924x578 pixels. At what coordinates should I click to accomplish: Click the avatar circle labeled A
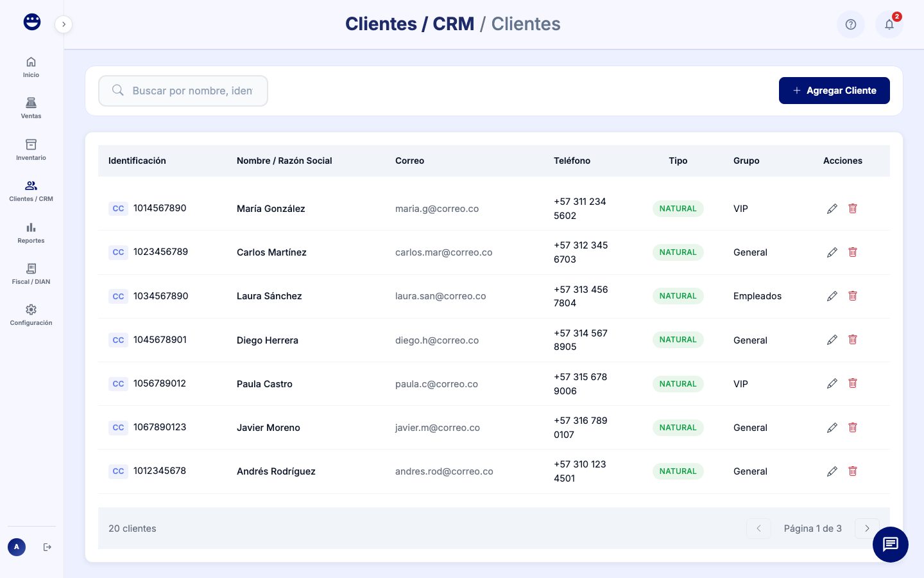pos(17,547)
